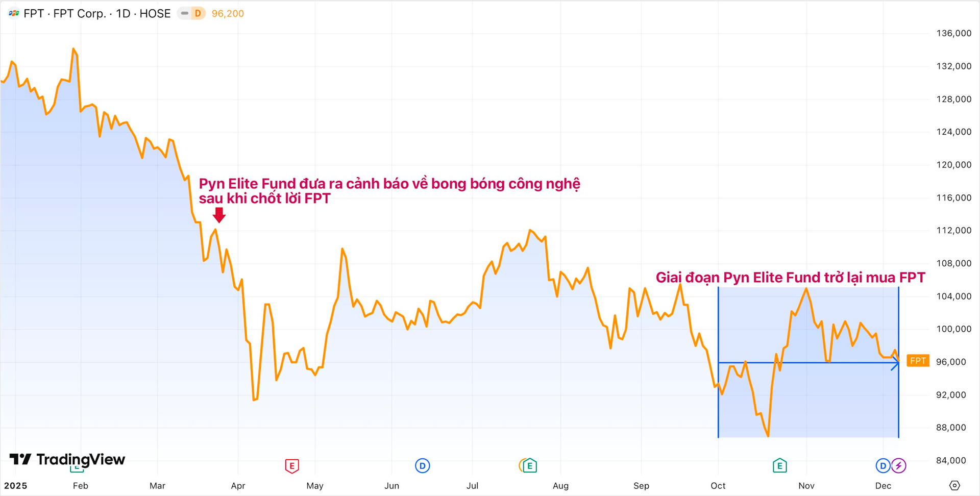
Task: Click the 104,000 price level on axis
Action: tap(955, 296)
